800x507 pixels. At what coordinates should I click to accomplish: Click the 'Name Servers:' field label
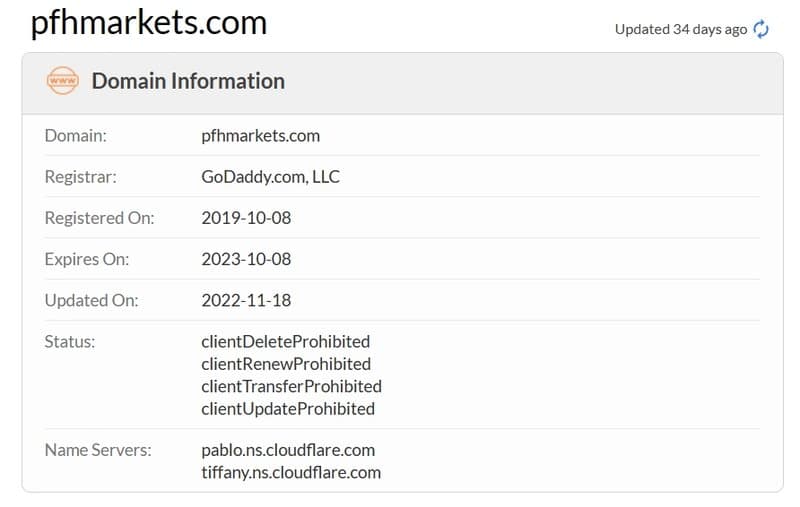click(98, 450)
